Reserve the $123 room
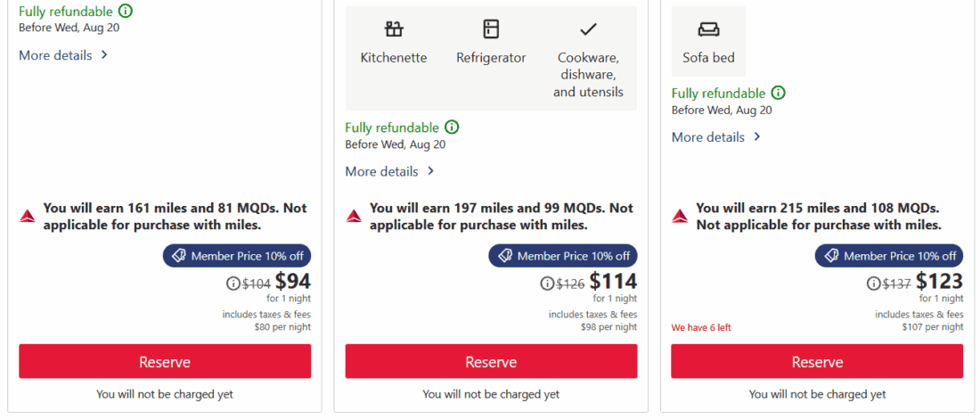980x420 pixels. (817, 362)
